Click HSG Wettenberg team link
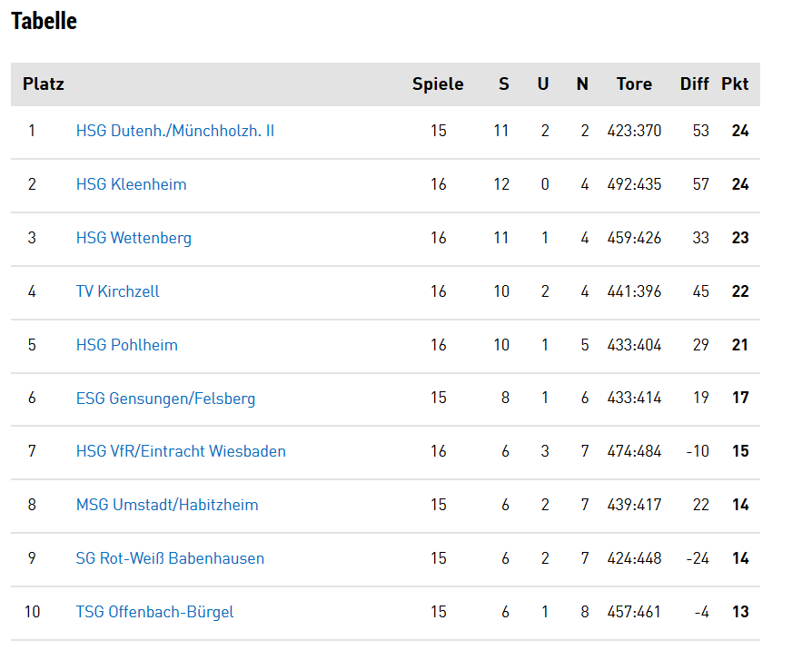812x650 pixels. coord(134,238)
